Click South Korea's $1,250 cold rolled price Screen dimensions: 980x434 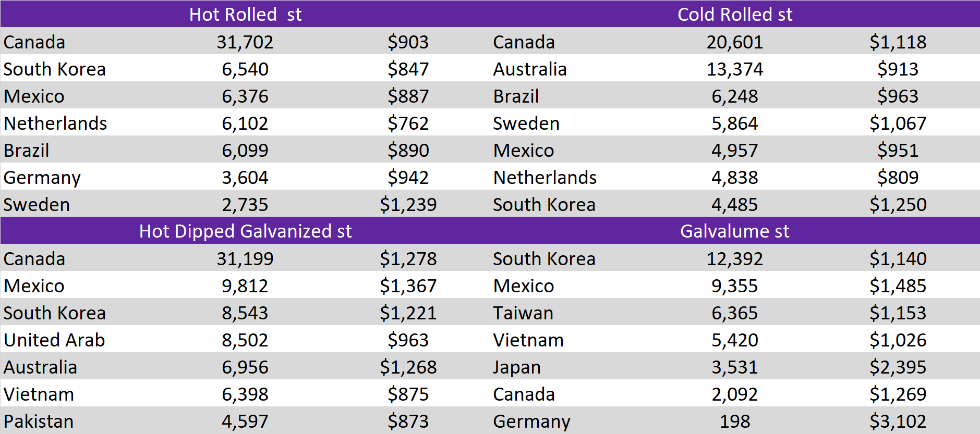pos(898,204)
